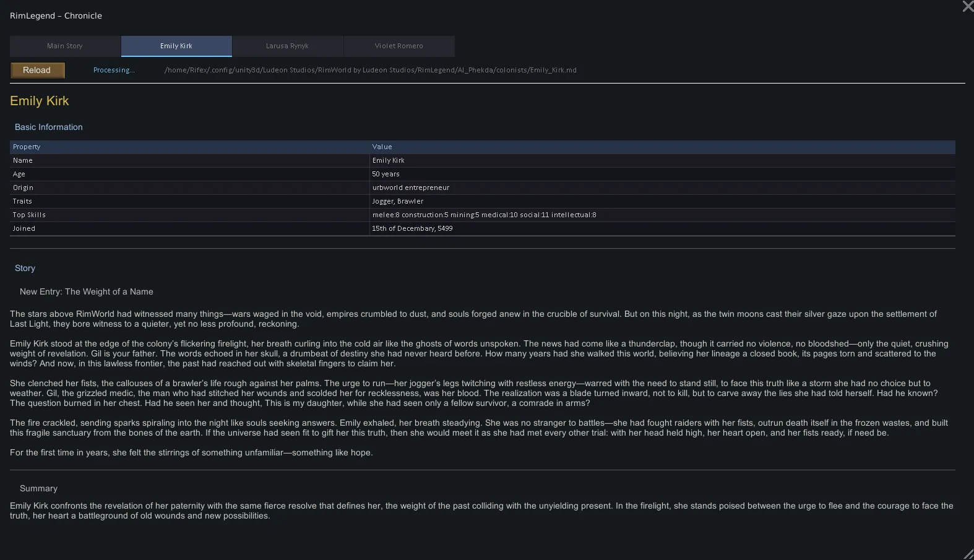This screenshot has width=974, height=560.
Task: Click the Emily_Kirk.md file path
Action: point(370,70)
